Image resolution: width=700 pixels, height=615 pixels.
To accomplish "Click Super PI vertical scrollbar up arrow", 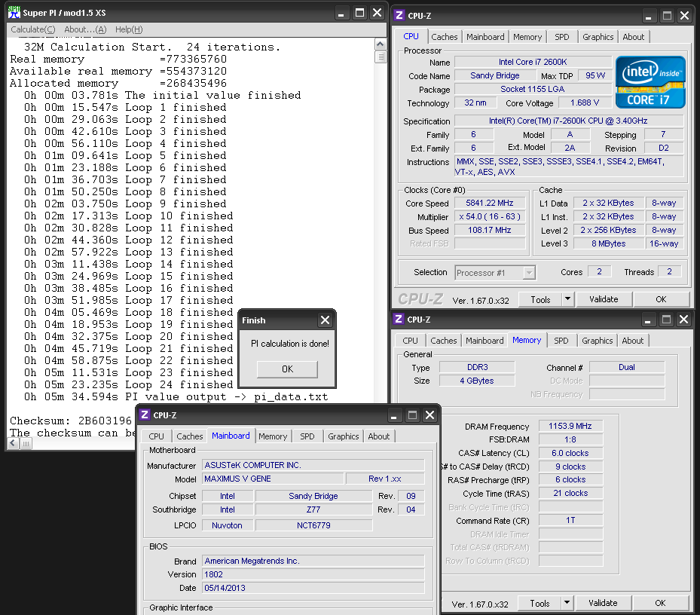I will pyautogui.click(x=381, y=44).
